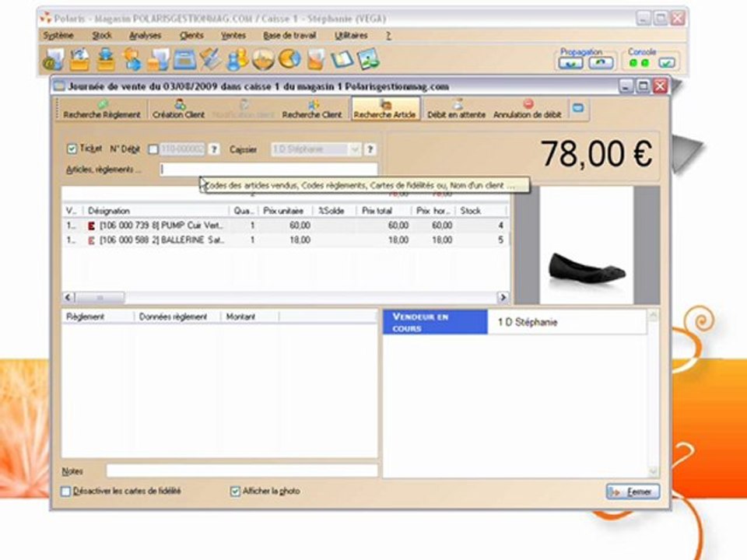This screenshot has height=560, width=747.
Task: Click the N° Débit number field
Action: [182, 149]
